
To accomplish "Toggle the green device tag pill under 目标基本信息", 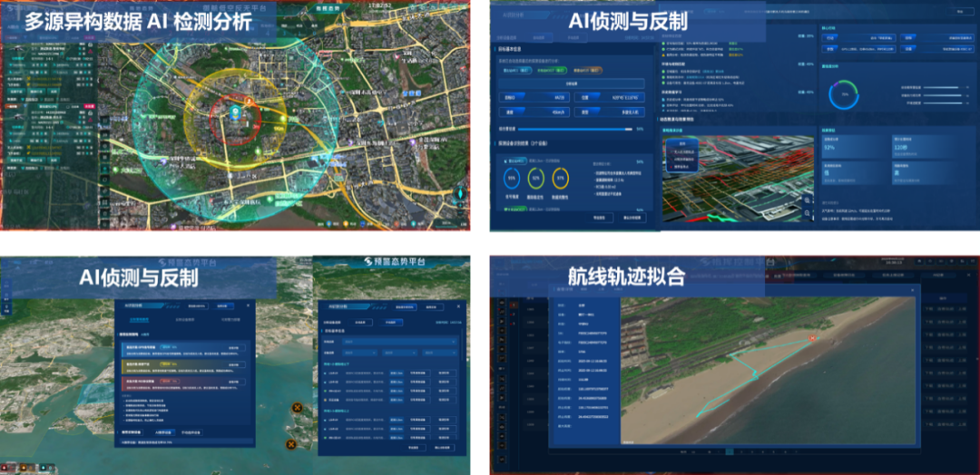I will point(549,69).
